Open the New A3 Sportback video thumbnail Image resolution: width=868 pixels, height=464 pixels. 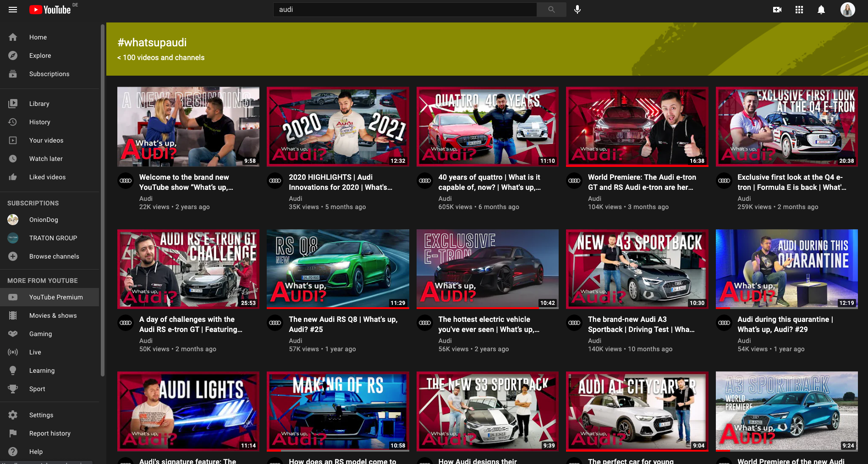[637, 269]
